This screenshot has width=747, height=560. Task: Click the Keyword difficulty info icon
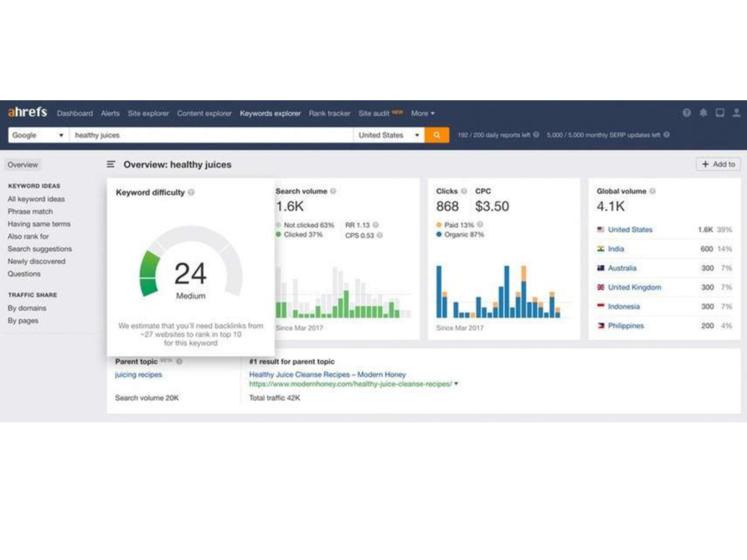pyautogui.click(x=191, y=193)
